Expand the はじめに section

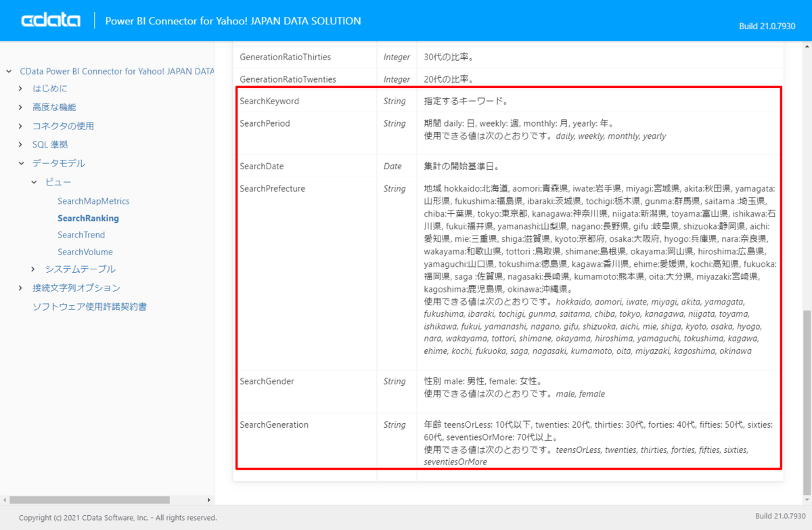point(21,89)
